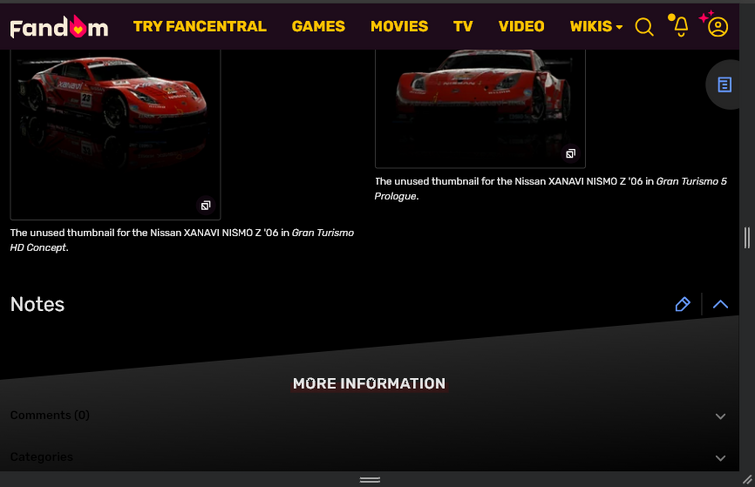The width and height of the screenshot is (755, 487).
Task: Open the TV navigation item
Action: click(x=463, y=26)
